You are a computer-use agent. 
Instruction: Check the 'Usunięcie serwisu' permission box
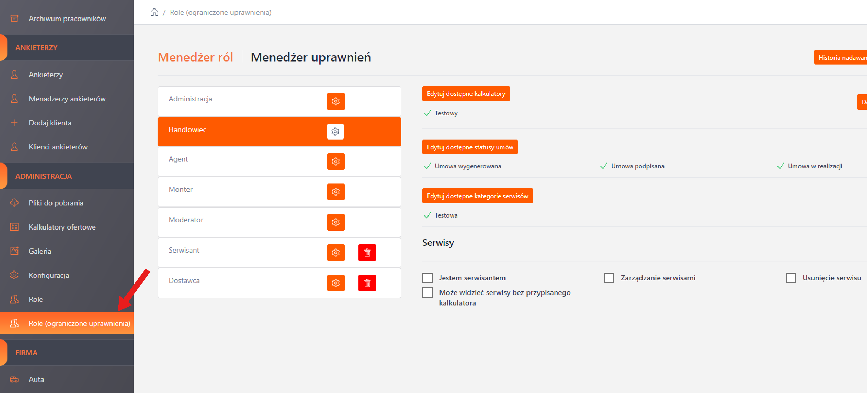[791, 278]
